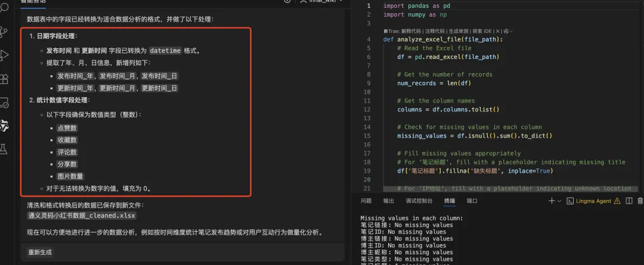Click line number 19 in the editor gutter

367,171
